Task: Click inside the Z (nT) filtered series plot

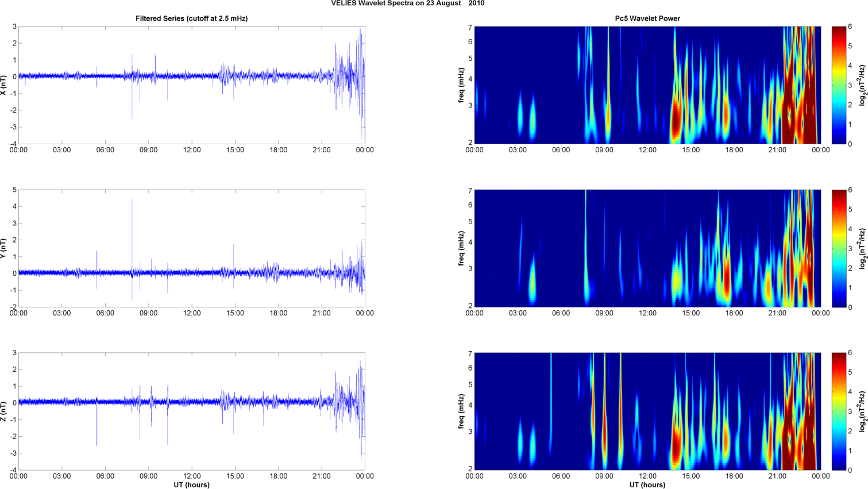Action: [192, 411]
